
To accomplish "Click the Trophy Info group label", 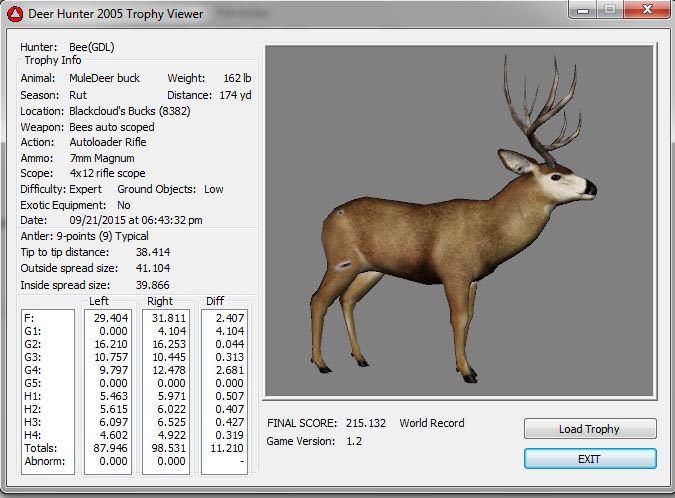I will [53, 60].
